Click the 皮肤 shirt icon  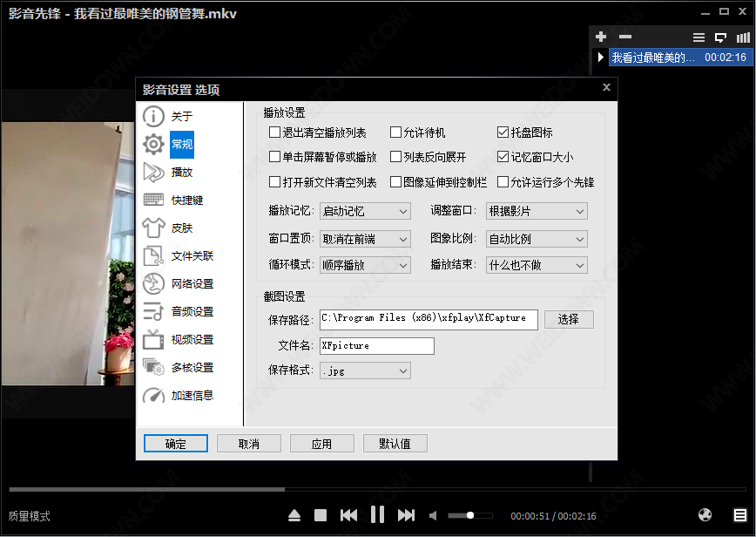point(153,228)
